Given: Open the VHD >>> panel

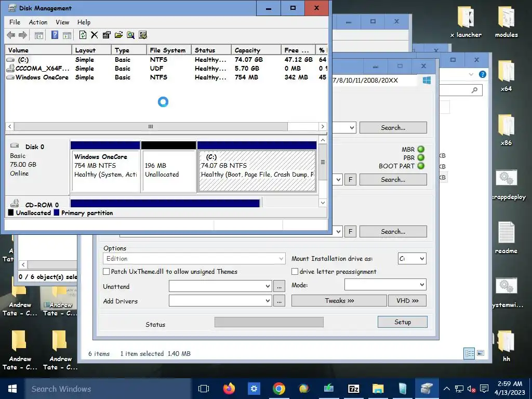Looking at the screenshot, I should point(407,301).
